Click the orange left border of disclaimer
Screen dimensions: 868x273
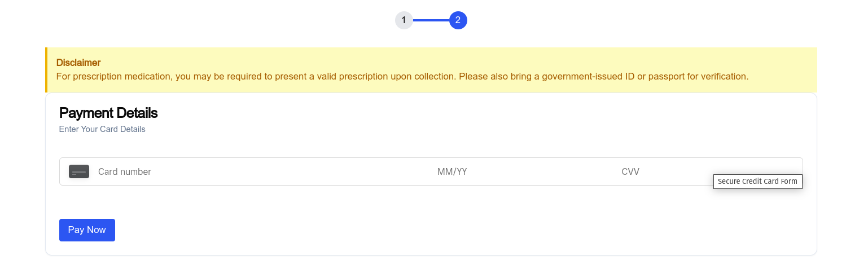(x=46, y=70)
